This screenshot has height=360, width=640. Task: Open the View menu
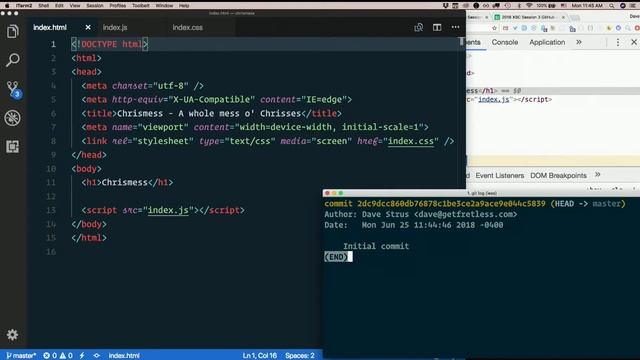click(75, 6)
